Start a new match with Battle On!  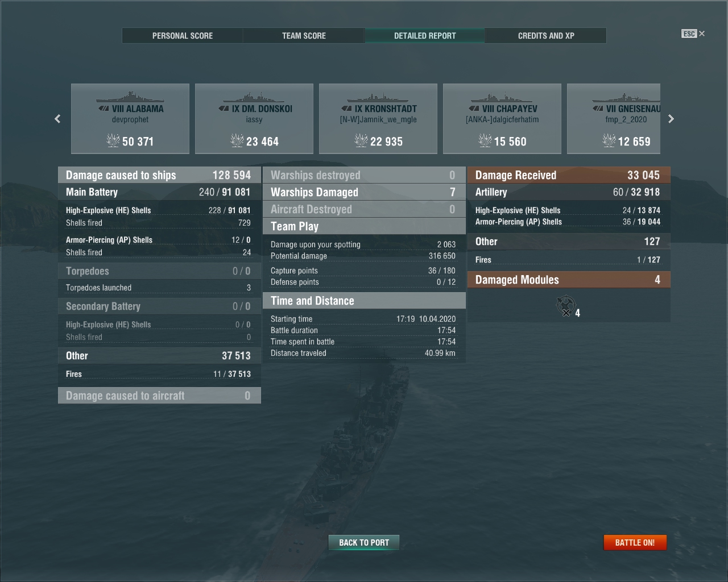[635, 543]
